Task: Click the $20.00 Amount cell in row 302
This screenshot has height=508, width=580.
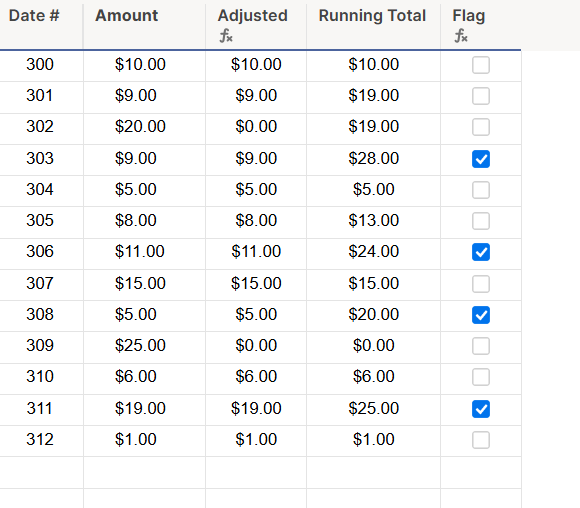Action: click(144, 127)
